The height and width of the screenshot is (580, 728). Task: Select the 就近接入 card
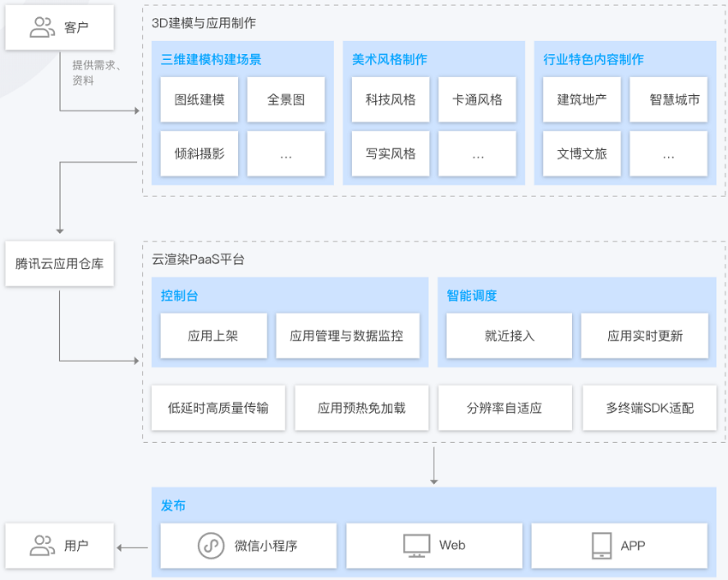[510, 335]
